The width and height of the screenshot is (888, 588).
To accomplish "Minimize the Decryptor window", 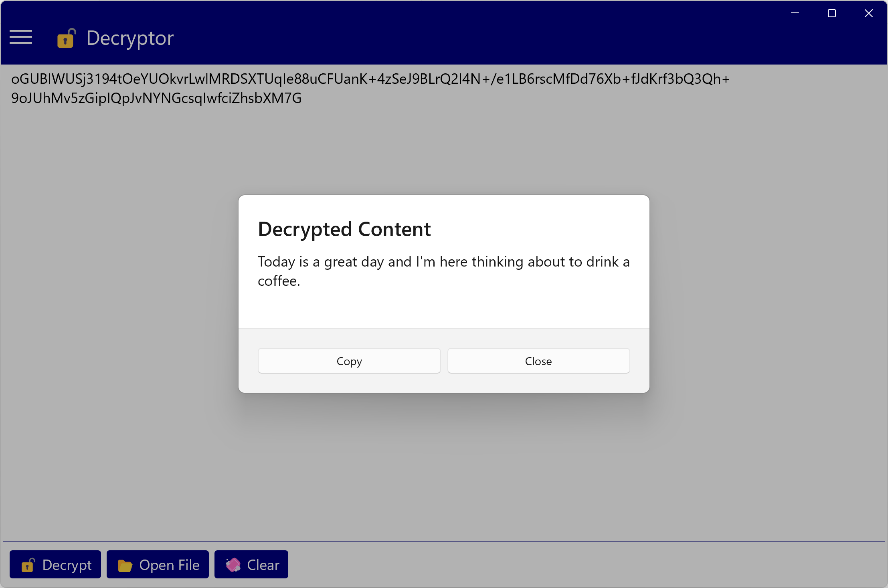I will pos(795,13).
